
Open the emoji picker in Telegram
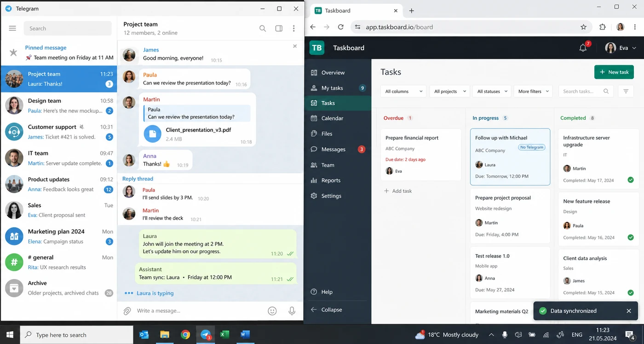(272, 311)
